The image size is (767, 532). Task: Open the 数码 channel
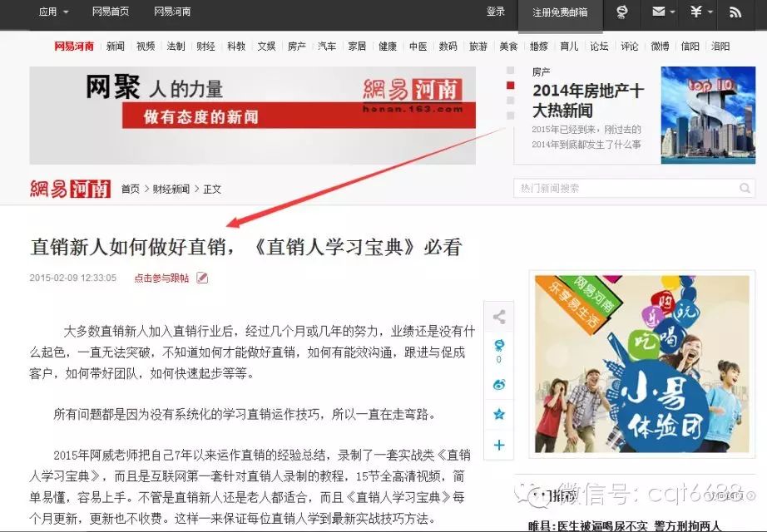448,47
